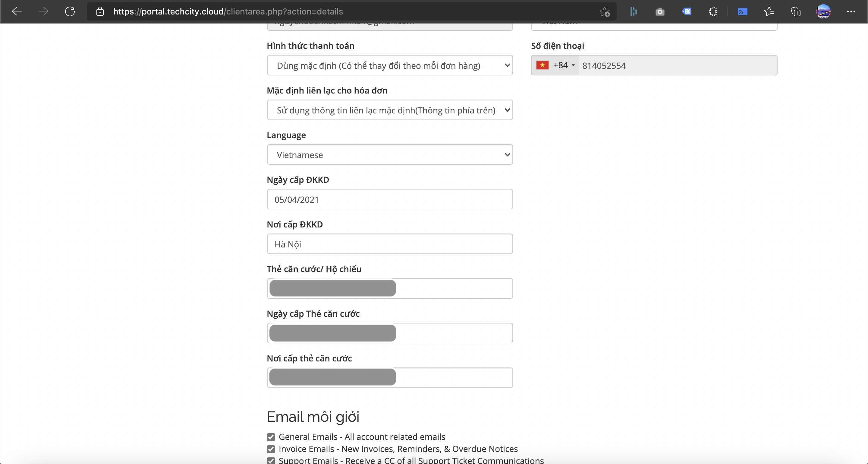This screenshot has width=868, height=464.
Task: View site information lock icon
Action: [x=100, y=11]
